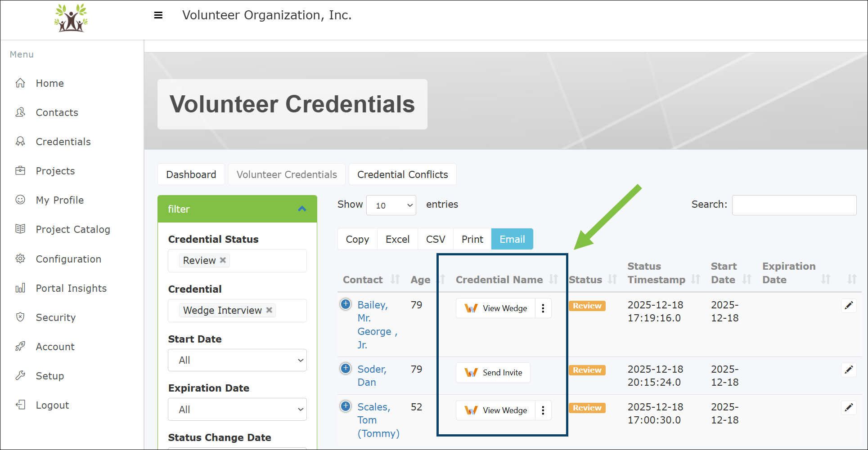Click the Review badge for Tom Scales
868x450 pixels.
pyautogui.click(x=587, y=408)
